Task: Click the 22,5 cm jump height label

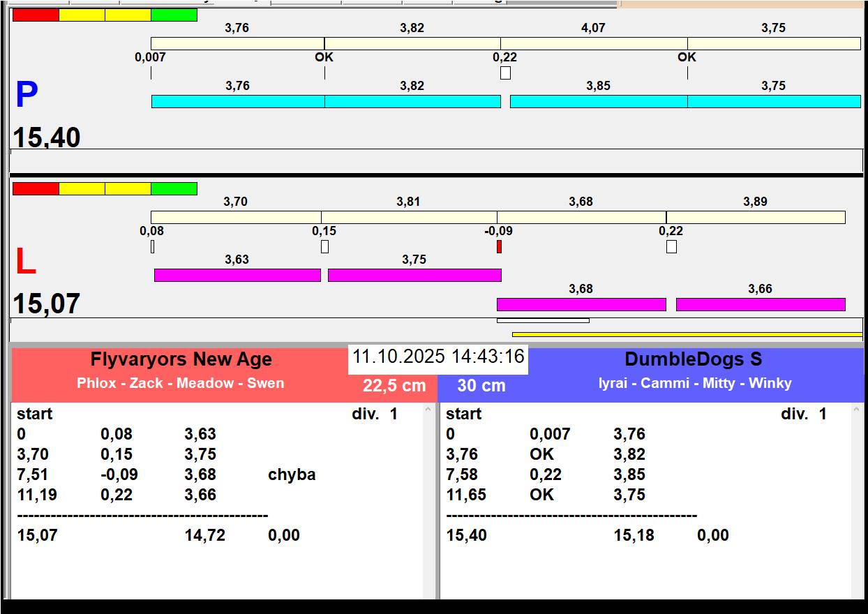Action: pos(394,386)
